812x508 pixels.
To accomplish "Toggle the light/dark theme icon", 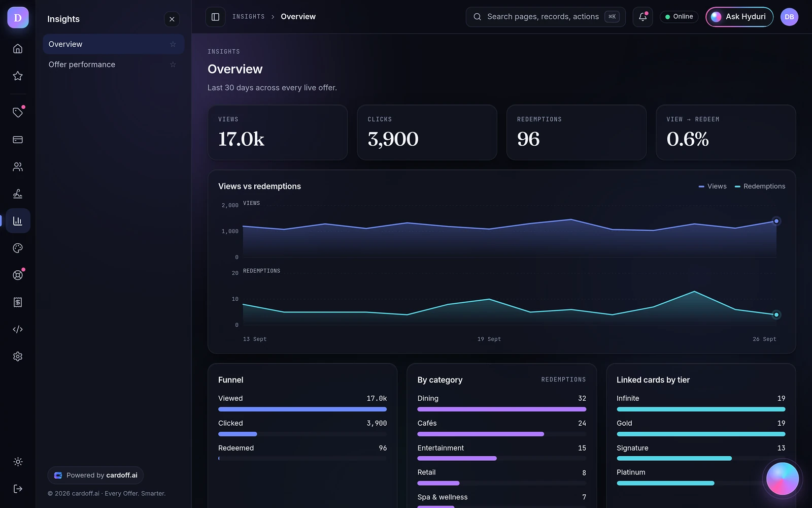I will [x=18, y=462].
